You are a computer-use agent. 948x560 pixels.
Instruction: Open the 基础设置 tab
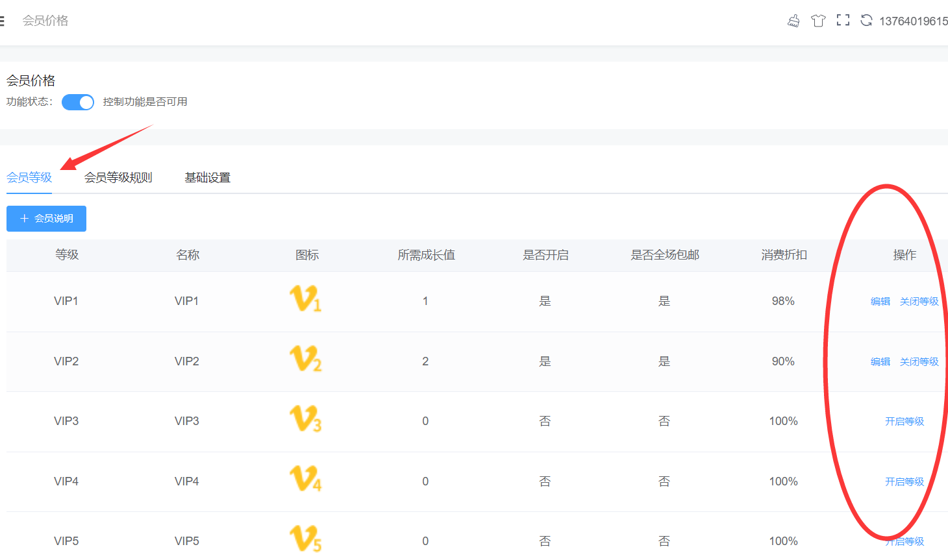tap(208, 177)
